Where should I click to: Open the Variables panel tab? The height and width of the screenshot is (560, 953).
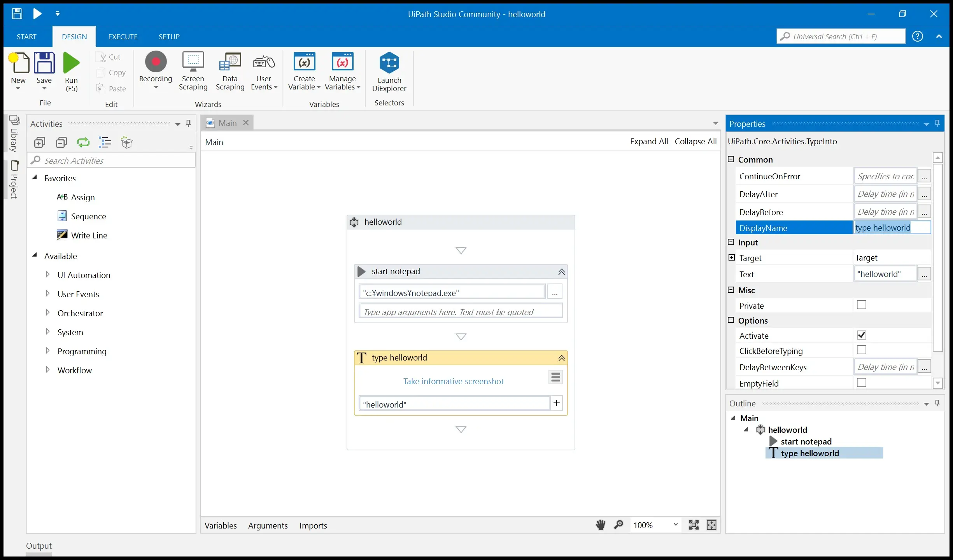[221, 525]
